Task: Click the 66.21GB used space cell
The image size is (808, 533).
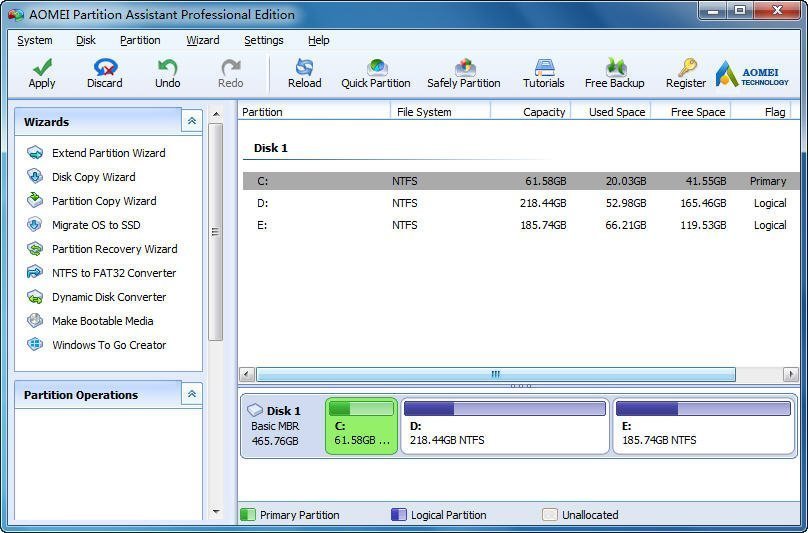Action: click(626, 225)
